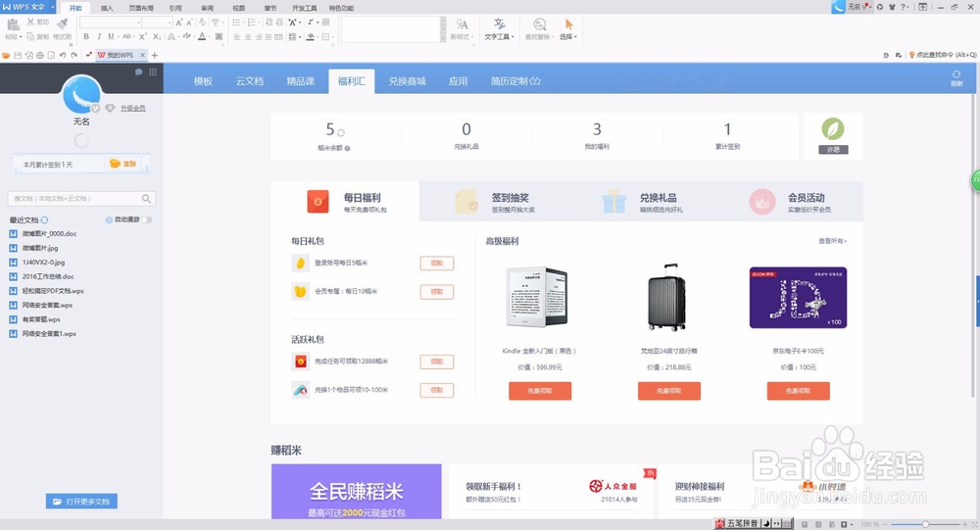Expand the underline style dropdown arrow
The image size is (980, 530).
point(119,37)
